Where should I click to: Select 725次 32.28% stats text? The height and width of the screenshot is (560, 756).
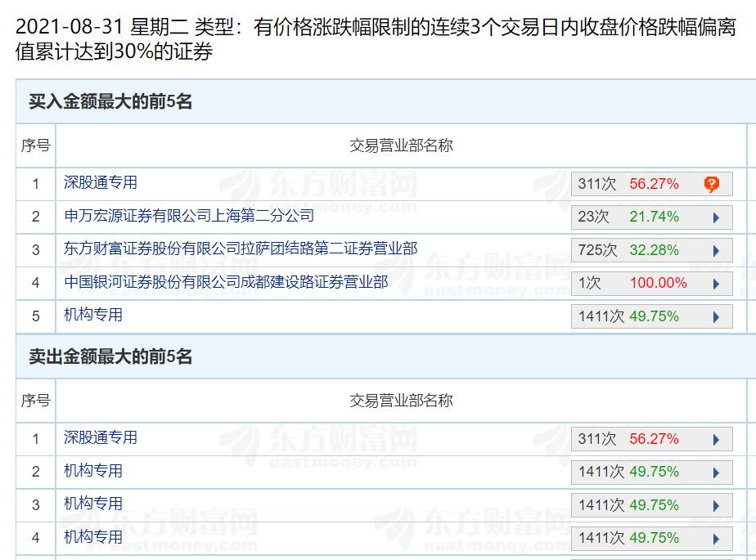(628, 250)
